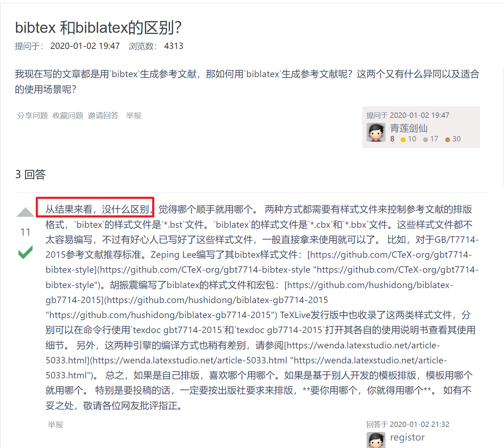Click the gold badge icon showing 10
The height and width of the screenshot is (448, 504).
403,140
